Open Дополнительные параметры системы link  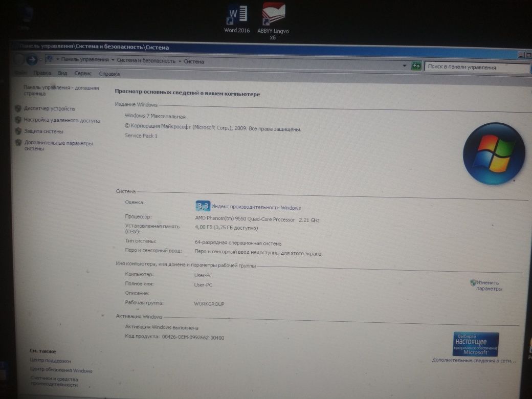tap(58, 146)
